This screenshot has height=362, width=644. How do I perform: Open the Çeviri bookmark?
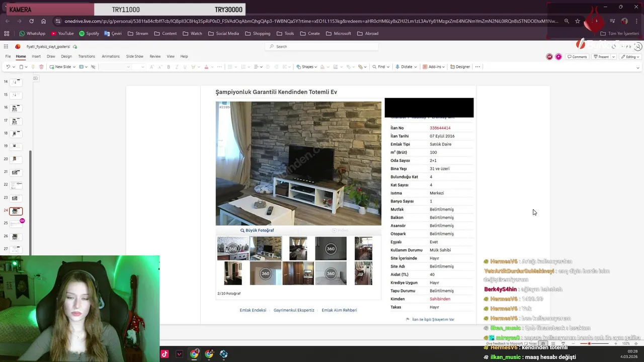tap(113, 34)
